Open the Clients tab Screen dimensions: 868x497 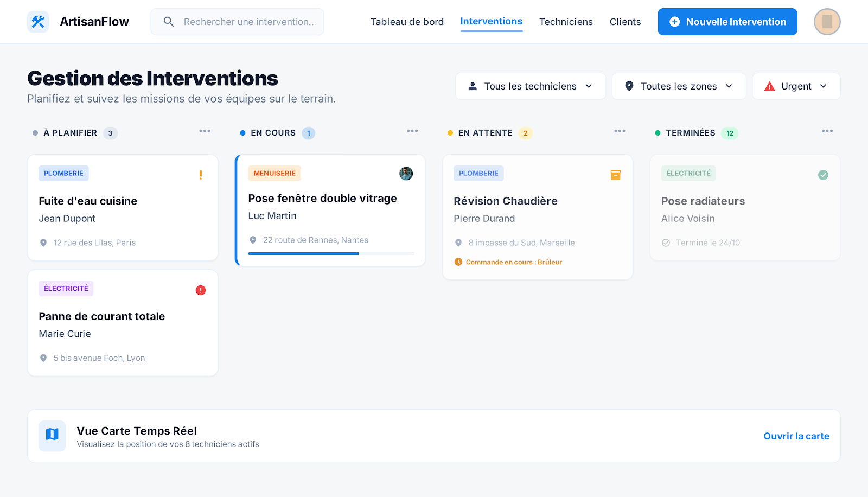(x=625, y=22)
